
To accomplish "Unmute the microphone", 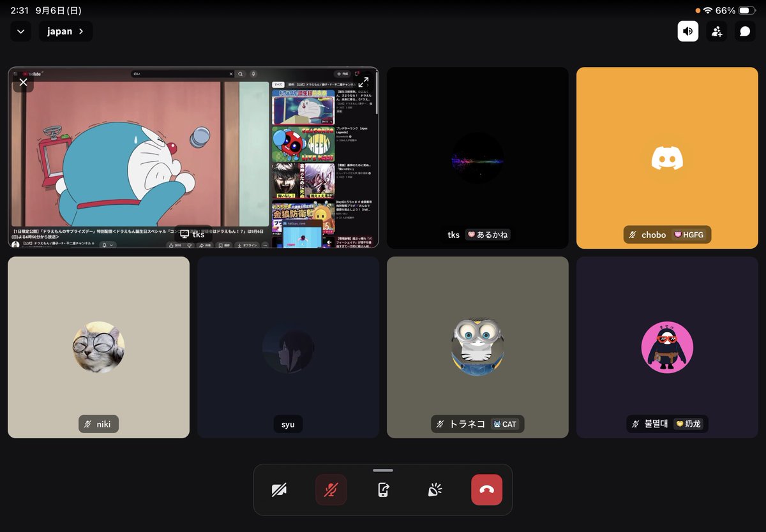I will (x=331, y=490).
